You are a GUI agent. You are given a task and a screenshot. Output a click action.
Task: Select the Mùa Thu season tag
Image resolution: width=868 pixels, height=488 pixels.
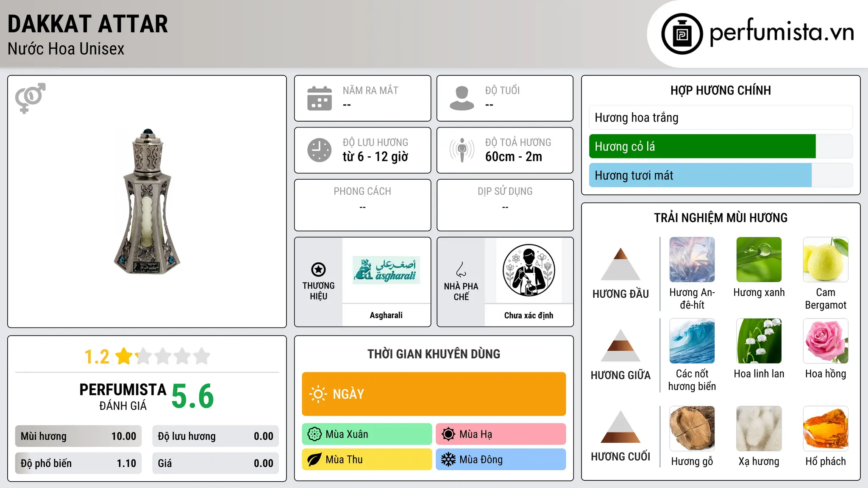click(367, 460)
